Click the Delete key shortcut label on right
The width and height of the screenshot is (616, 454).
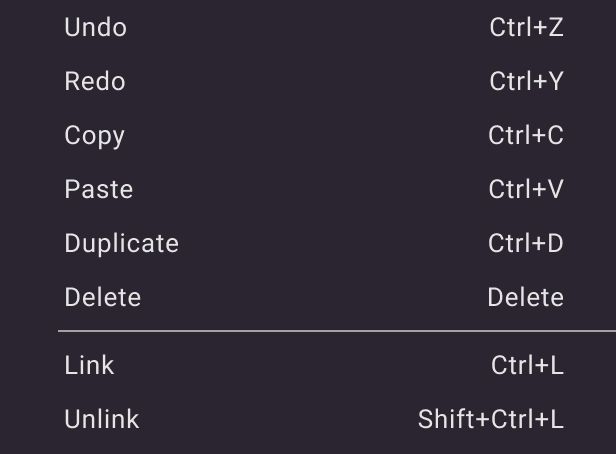pos(525,297)
